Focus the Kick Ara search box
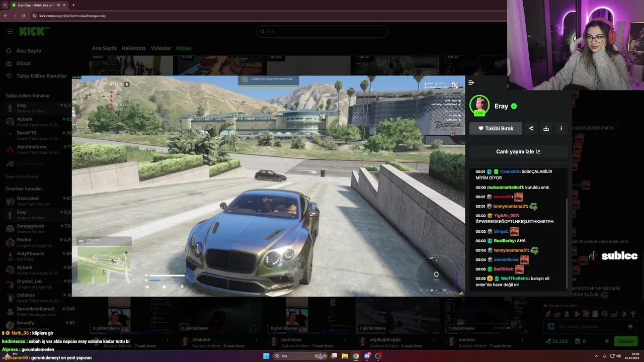This screenshot has width=644, height=362. pyautogui.click(x=322, y=31)
